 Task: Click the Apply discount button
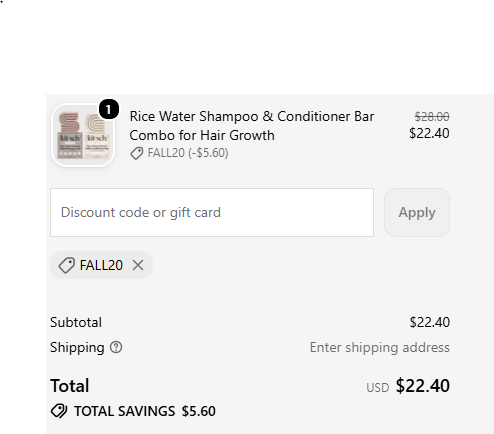click(417, 213)
